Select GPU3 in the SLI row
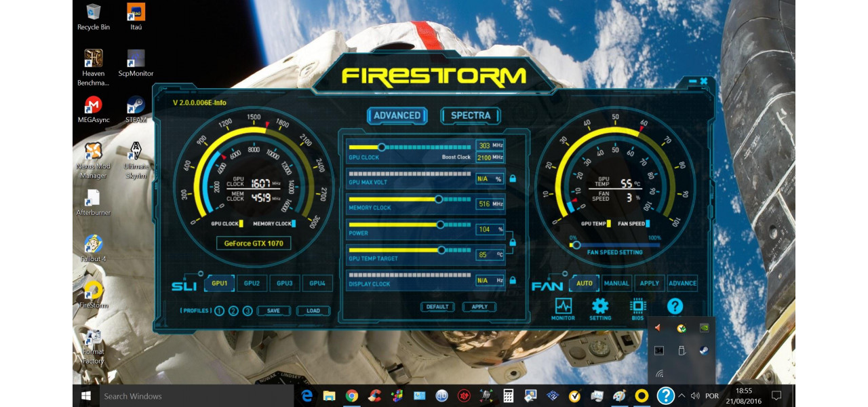 pos(285,284)
